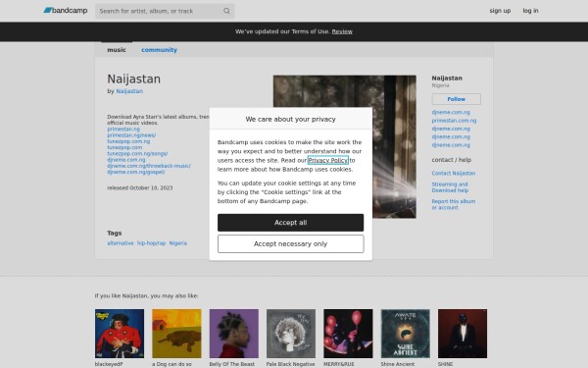Open the djneme.com.ng/throwback-music/ link
This screenshot has height=368, width=588.
click(x=149, y=166)
